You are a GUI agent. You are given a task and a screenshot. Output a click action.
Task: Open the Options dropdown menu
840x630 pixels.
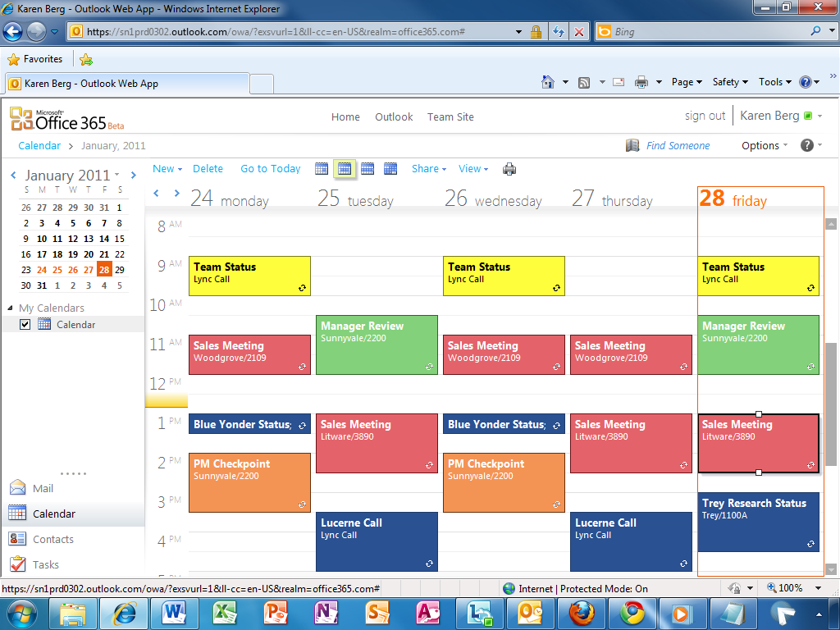point(765,145)
